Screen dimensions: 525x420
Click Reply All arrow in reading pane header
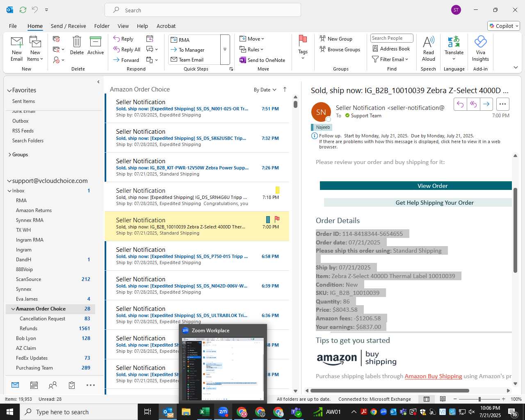click(473, 104)
